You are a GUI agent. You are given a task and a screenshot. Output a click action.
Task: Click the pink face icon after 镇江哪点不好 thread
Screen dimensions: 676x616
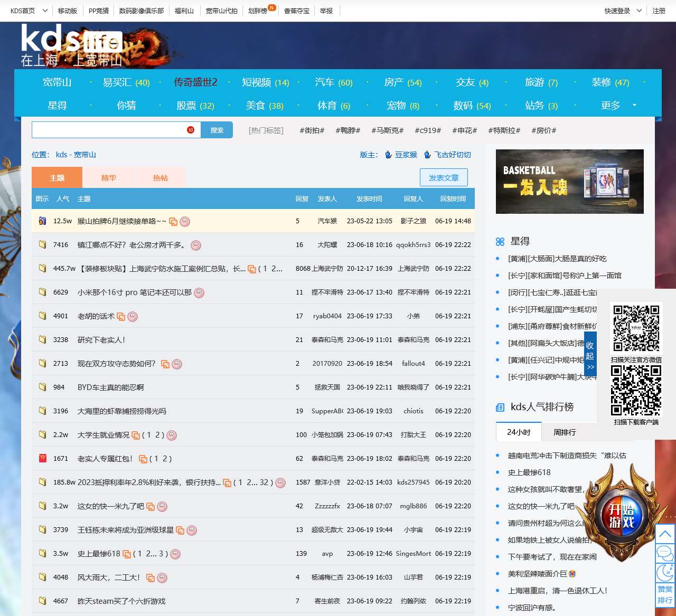tap(196, 245)
